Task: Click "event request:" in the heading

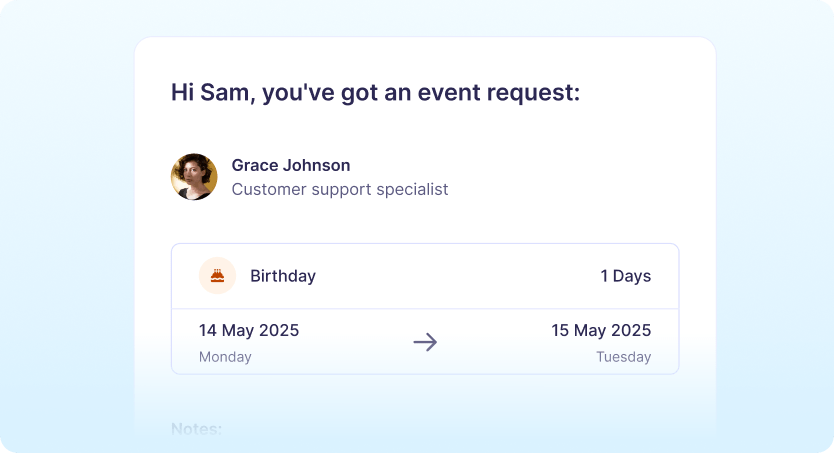Action: coord(507,93)
